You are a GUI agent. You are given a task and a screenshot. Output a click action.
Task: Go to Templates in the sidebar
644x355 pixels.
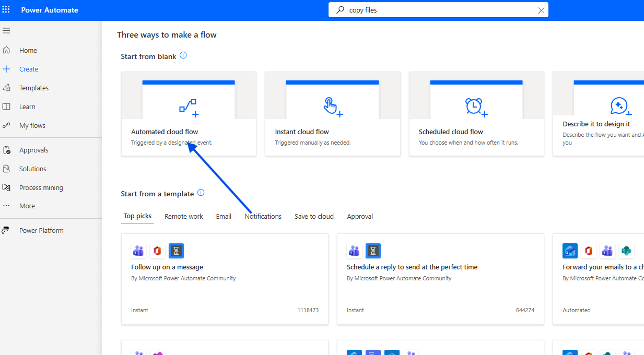tap(33, 88)
